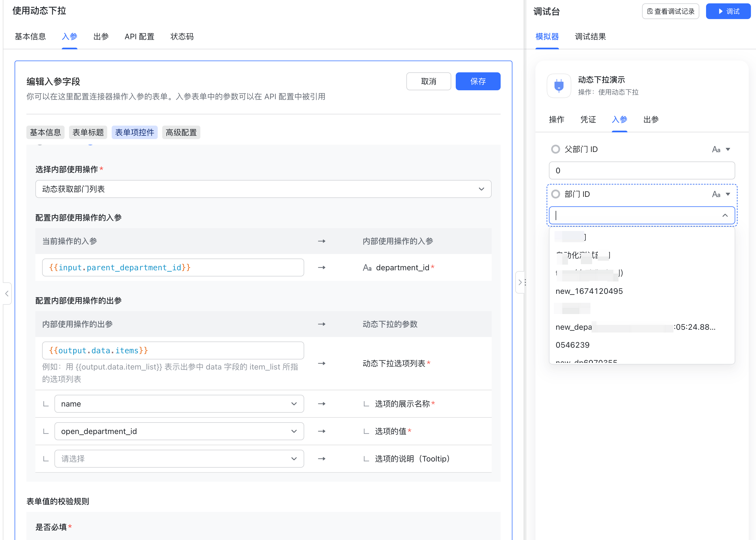Screen dimensions: 756x540
Task: Switch to top 入参 tab
Action: [x=70, y=36]
